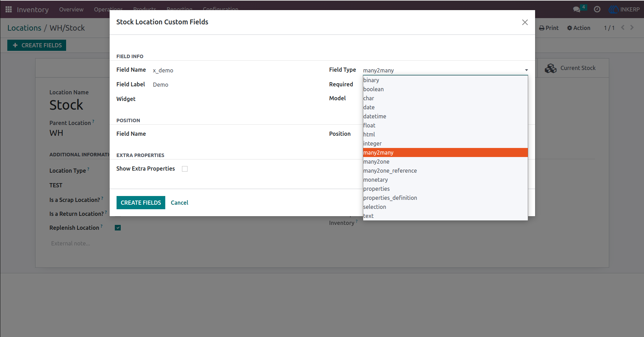This screenshot has width=644, height=337.
Task: Pick properties_definition type option
Action: [x=445, y=198]
